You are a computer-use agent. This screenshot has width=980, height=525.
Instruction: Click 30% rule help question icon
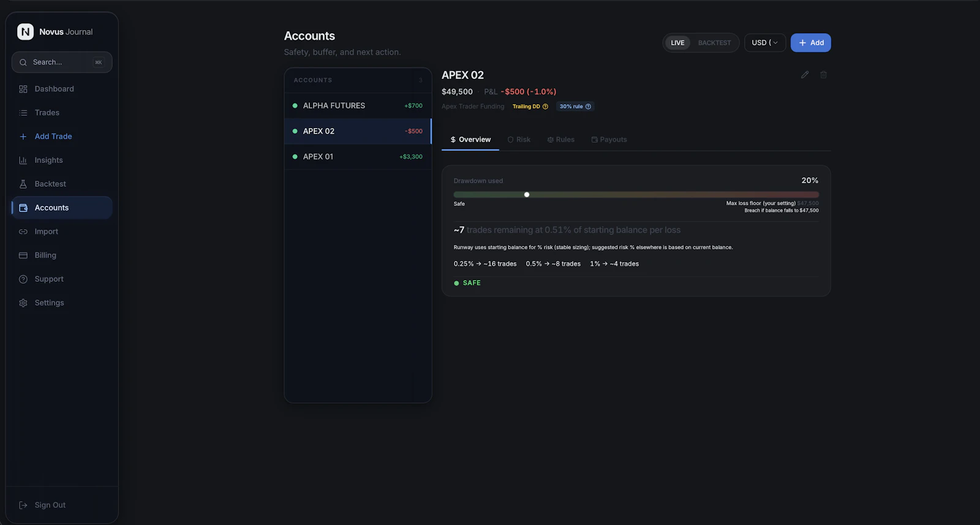point(588,107)
